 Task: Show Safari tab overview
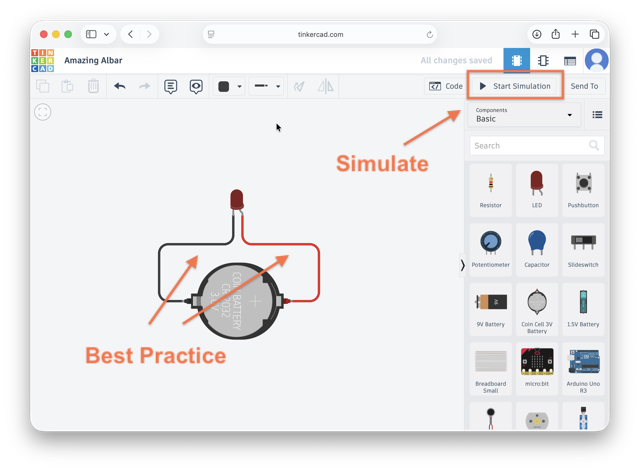point(594,34)
